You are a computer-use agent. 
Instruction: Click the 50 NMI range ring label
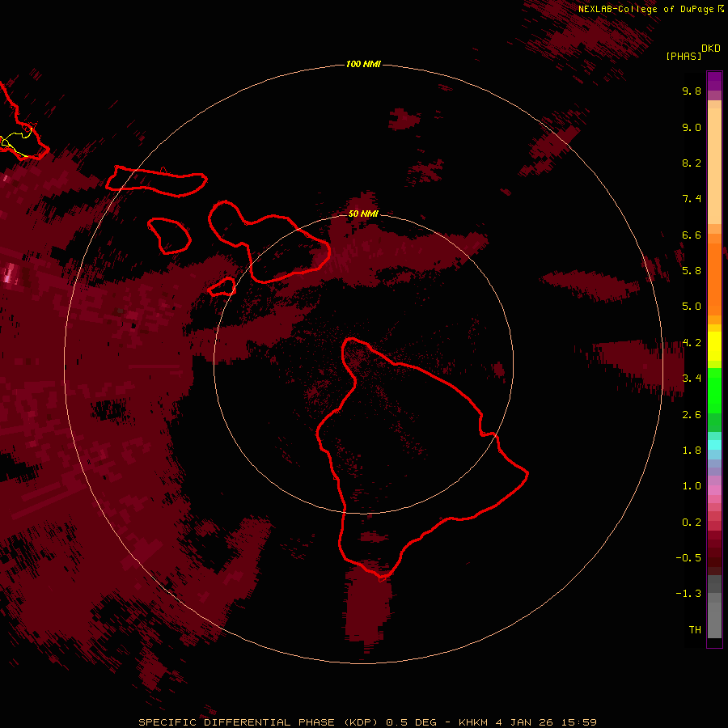363,214
